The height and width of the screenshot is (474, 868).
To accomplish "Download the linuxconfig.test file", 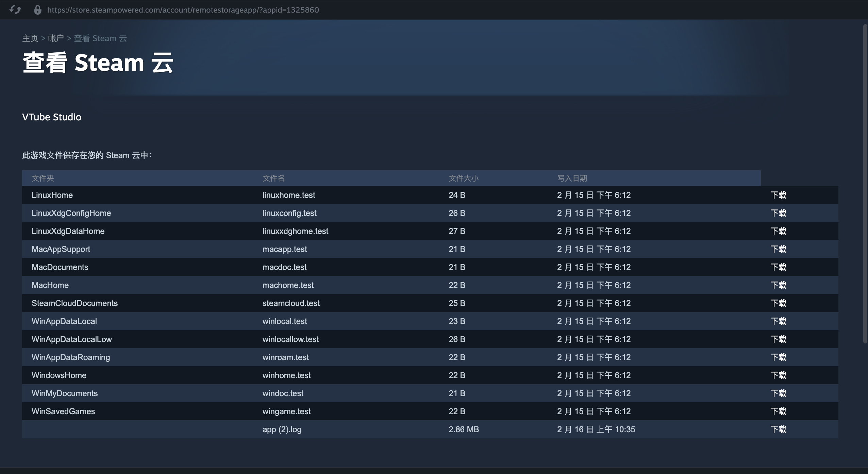I will (x=778, y=213).
